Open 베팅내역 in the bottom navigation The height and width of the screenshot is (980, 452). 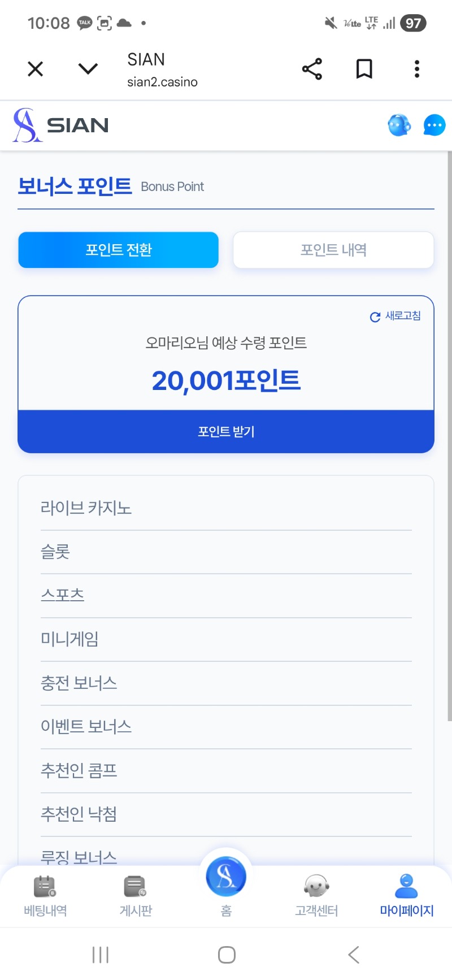point(45,894)
